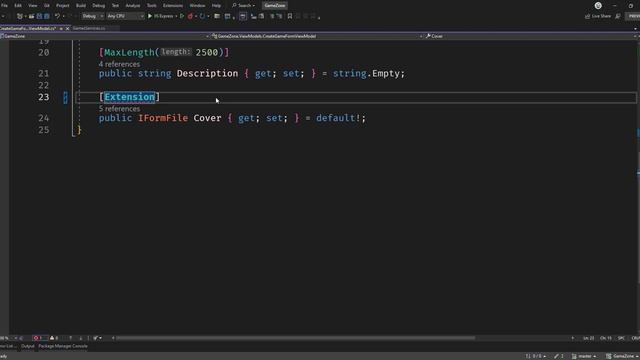Close the CreateGameFormViewModel.cs tab

[x=67, y=29]
